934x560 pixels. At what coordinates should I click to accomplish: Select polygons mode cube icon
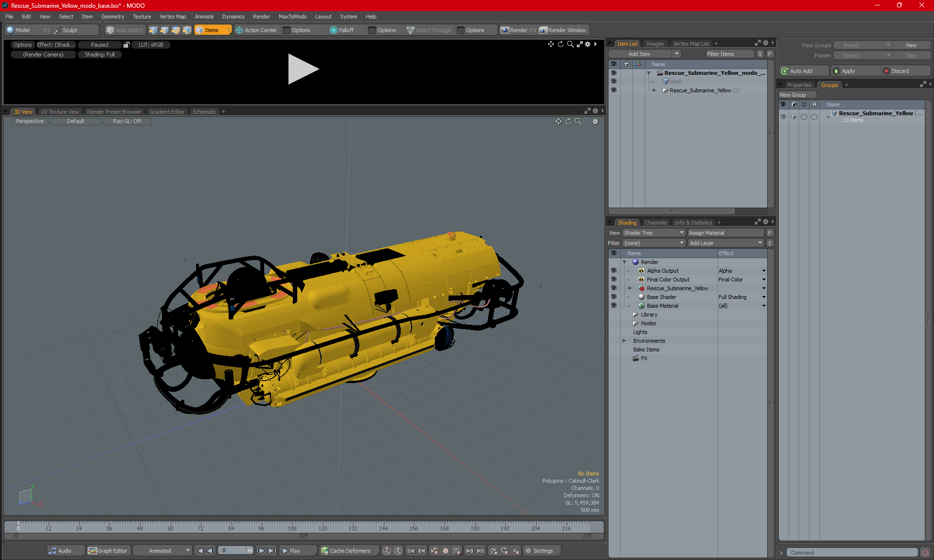click(x=176, y=30)
